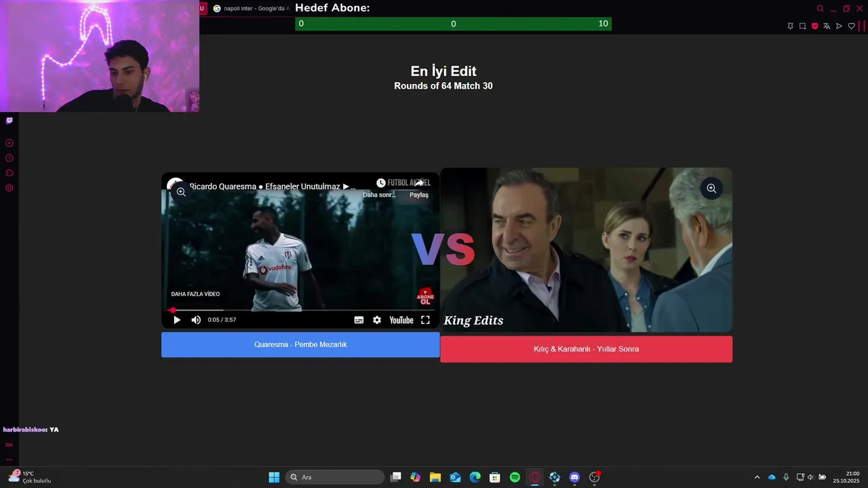Open YouTube player settings gear

click(377, 320)
